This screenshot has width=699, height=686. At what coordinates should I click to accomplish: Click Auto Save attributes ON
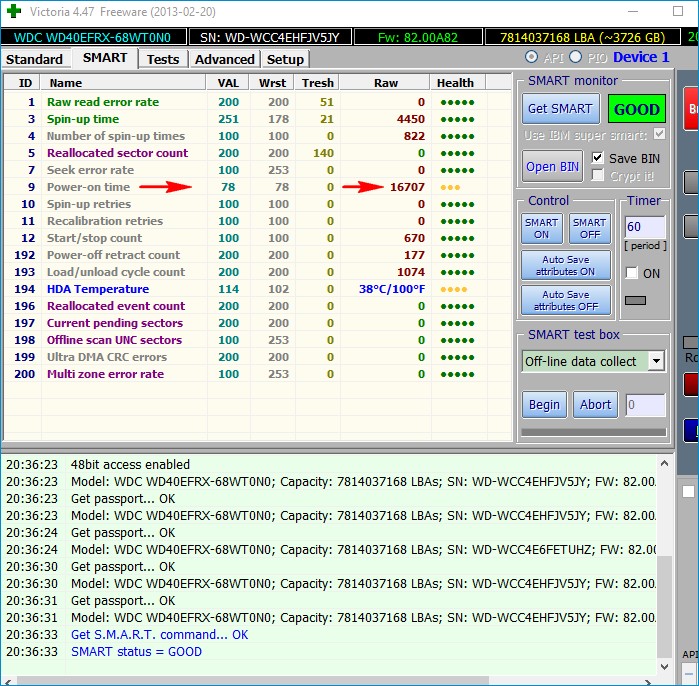point(568,265)
